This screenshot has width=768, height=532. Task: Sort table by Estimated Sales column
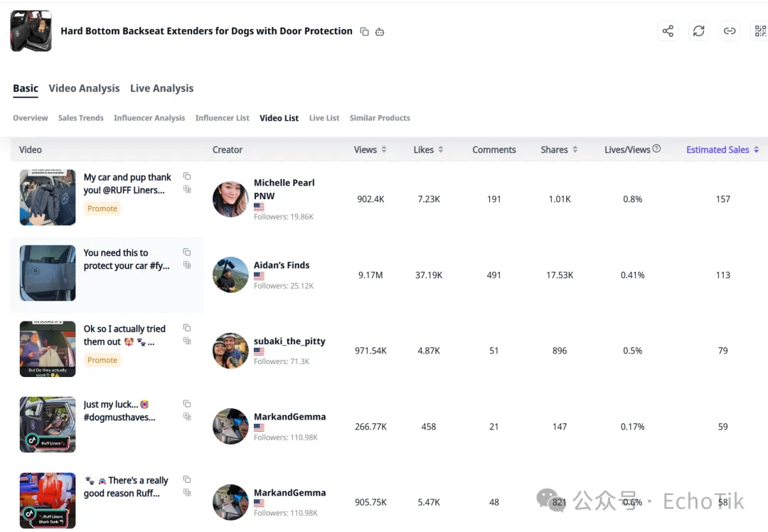click(756, 149)
